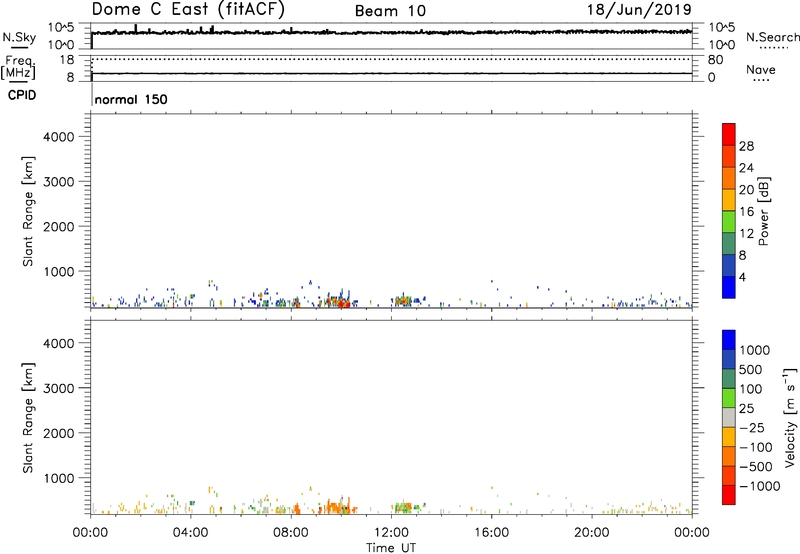Click the blue bottom of the Power color bar
800x554 pixels.
click(729, 287)
